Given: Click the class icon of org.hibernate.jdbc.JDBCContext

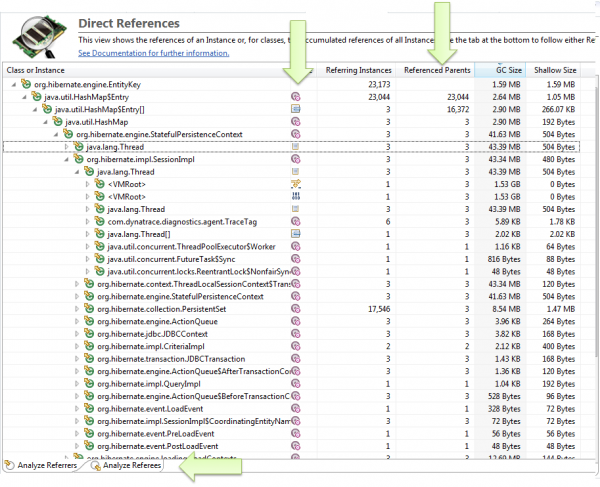Looking at the screenshot, I should tap(89, 334).
